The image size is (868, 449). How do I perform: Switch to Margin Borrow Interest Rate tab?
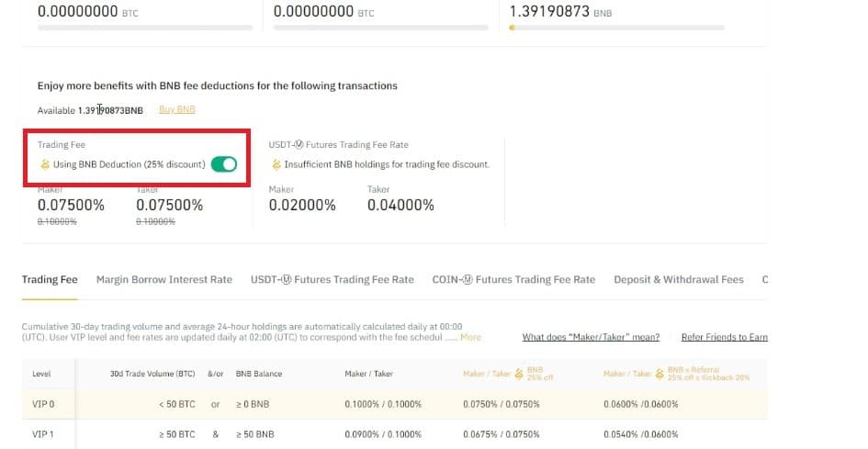[164, 279]
